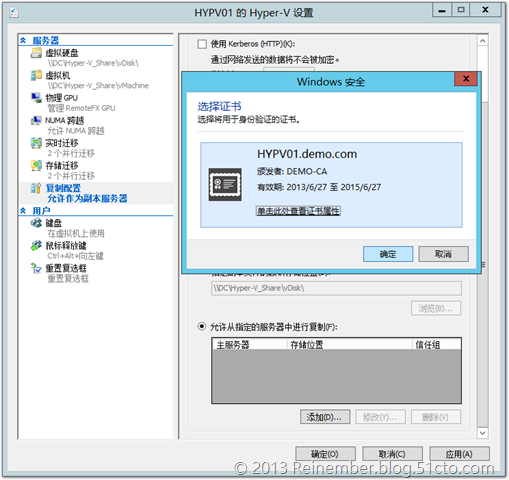
Task: Select the 重置复选框 item label
Action: (66, 268)
